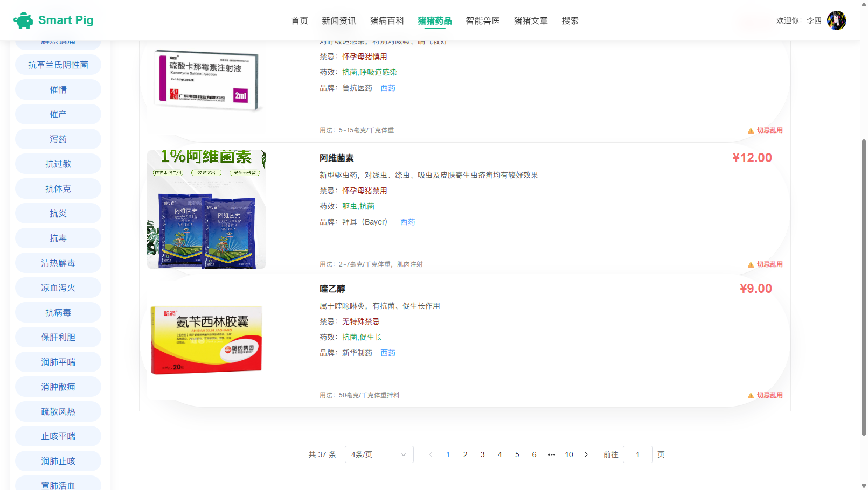This screenshot has height=490, width=868.
Task: Filter by 催产 category
Action: [x=58, y=114]
